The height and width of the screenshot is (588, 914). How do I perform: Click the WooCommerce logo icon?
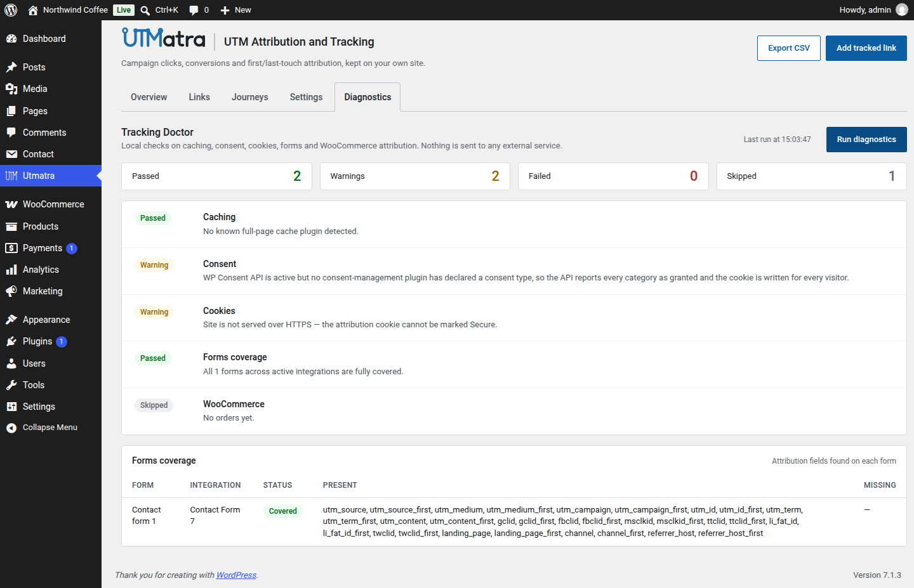pyautogui.click(x=11, y=204)
